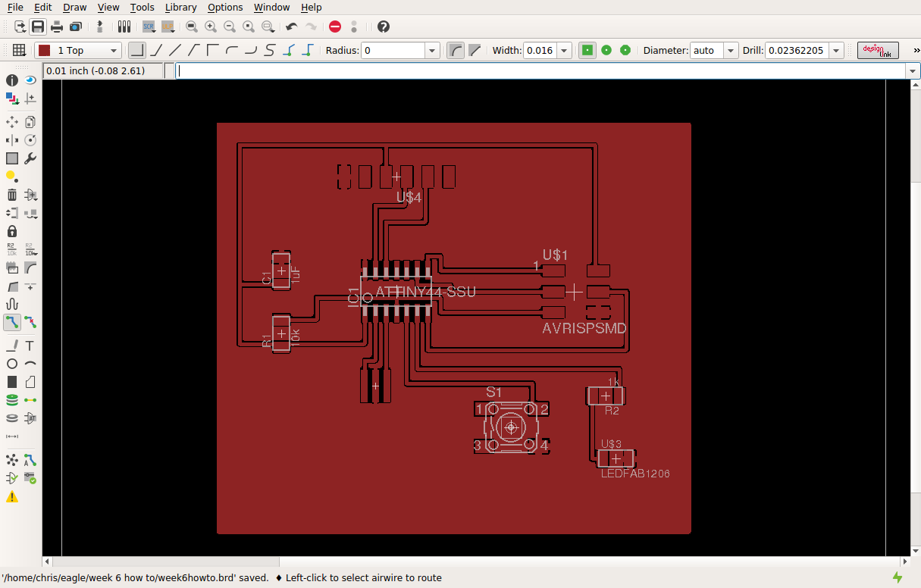Select the Rectangle filled-square tool
Image resolution: width=921 pixels, height=588 pixels.
12,382
